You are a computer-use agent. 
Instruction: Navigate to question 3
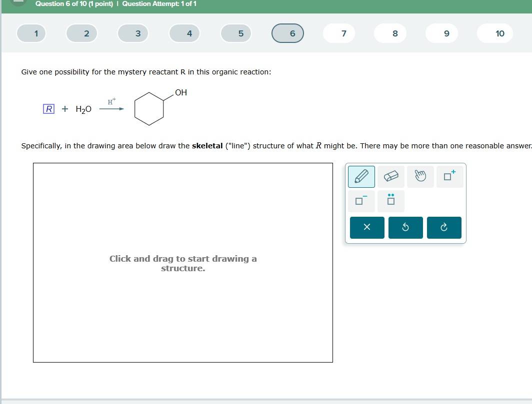133,33
